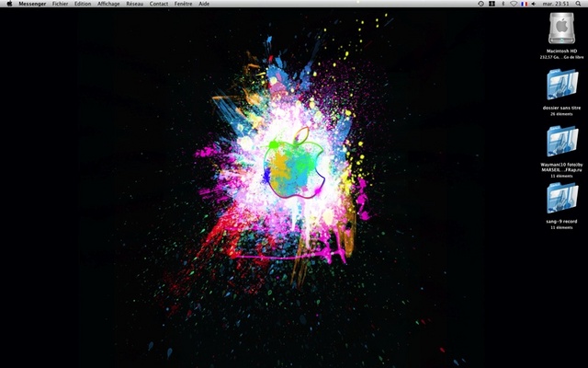Click the dossier sans titre label
This screenshot has width=588, height=368.
[x=561, y=108]
